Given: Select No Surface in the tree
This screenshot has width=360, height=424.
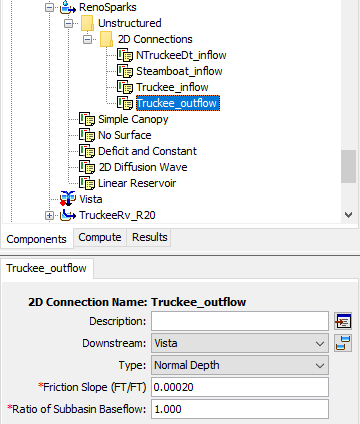Looking at the screenshot, I should coord(125,135).
